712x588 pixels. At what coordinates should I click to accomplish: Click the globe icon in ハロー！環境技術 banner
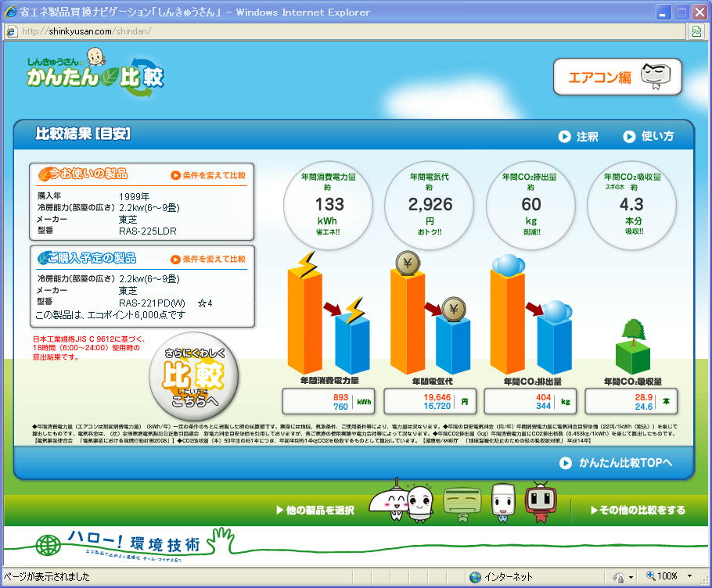[x=49, y=545]
